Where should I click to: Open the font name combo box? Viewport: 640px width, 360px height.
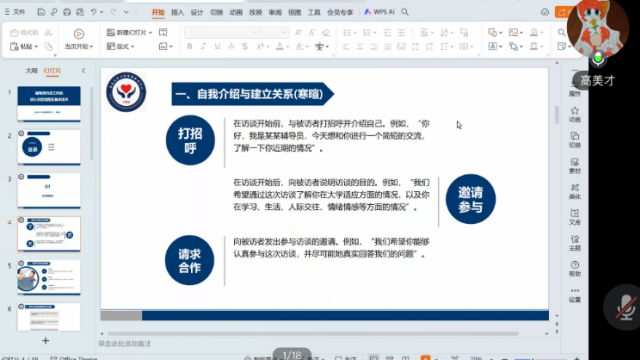tap(222, 32)
